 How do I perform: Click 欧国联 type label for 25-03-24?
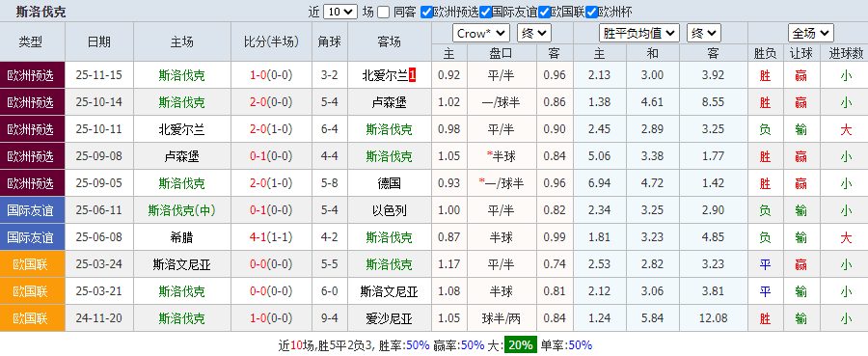point(31,264)
